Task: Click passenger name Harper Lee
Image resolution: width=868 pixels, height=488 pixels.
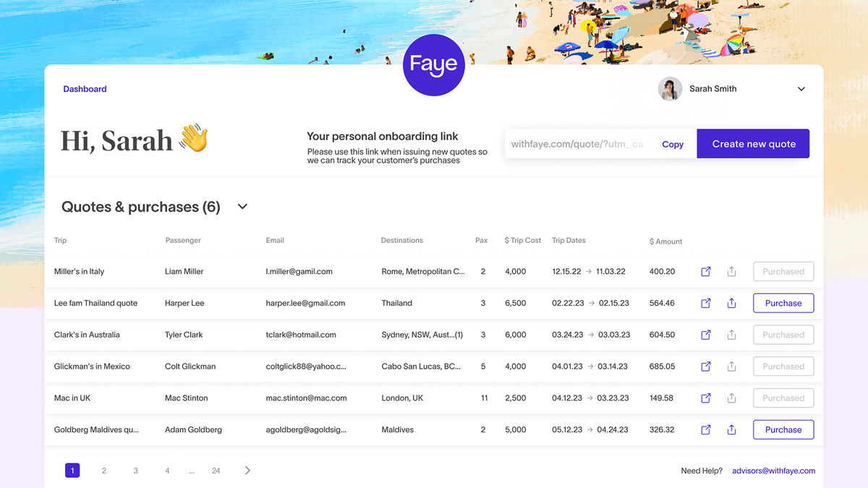Action: 184,304
